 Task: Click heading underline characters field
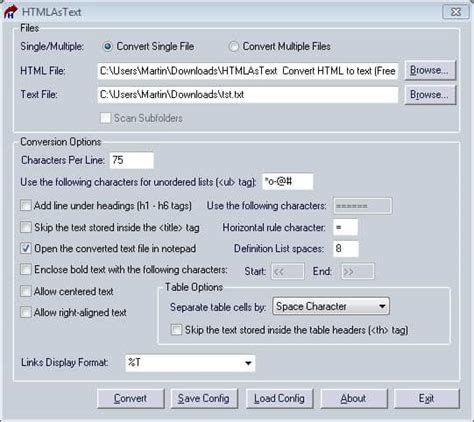[x=363, y=206]
